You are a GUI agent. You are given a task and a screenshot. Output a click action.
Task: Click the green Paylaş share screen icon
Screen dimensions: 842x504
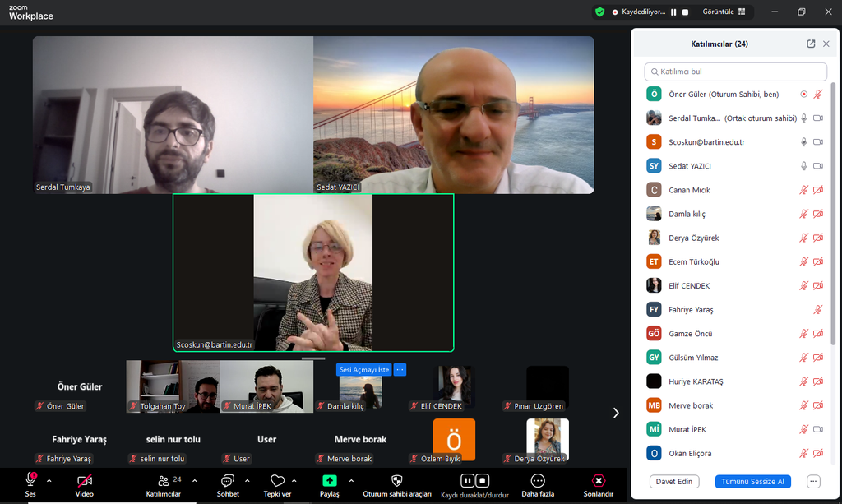pos(329,481)
